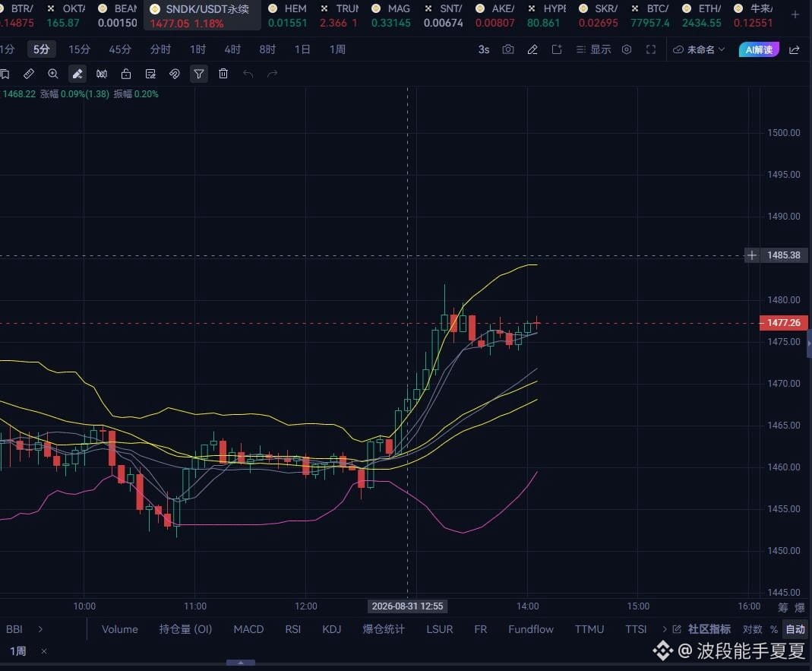Screen dimensions: 812x671
Task: Click the 3s refresh interval
Action: click(x=484, y=49)
